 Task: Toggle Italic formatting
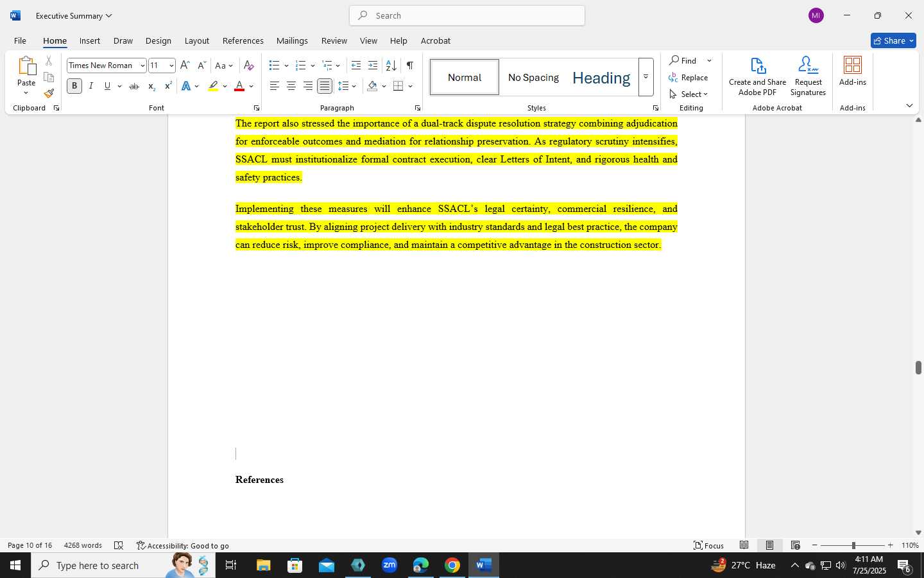click(x=91, y=86)
